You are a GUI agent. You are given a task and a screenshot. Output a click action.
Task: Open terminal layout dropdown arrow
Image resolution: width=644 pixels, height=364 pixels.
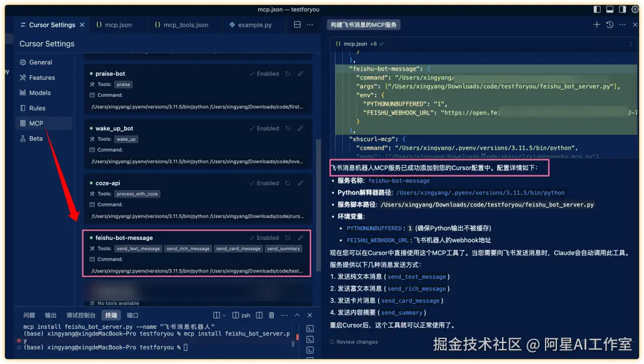click(x=224, y=315)
